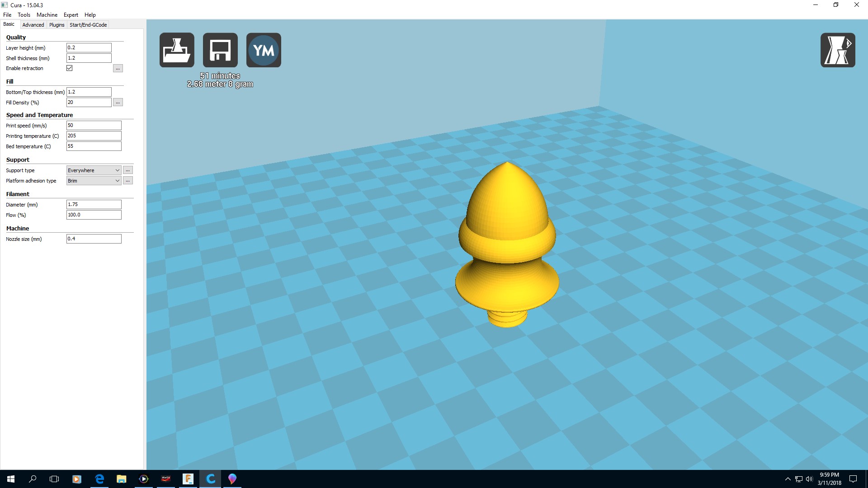The image size is (868, 488).
Task: Click the Windows Start button
Action: pyautogui.click(x=11, y=479)
